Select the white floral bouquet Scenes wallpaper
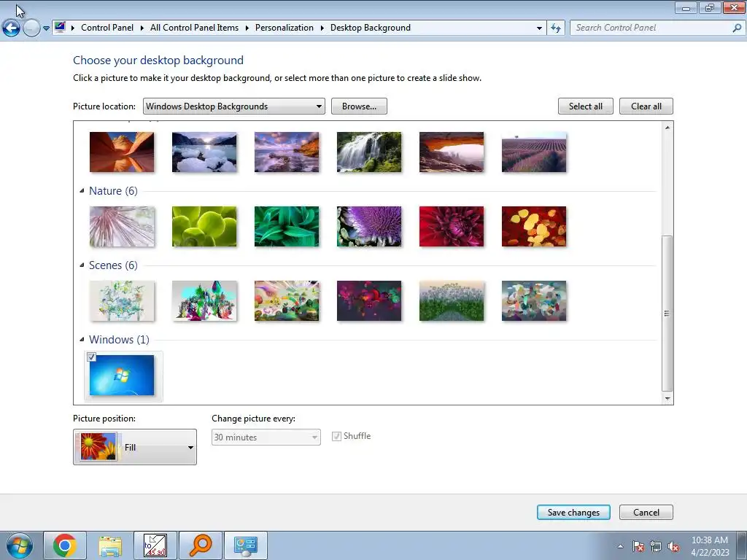 [122, 300]
